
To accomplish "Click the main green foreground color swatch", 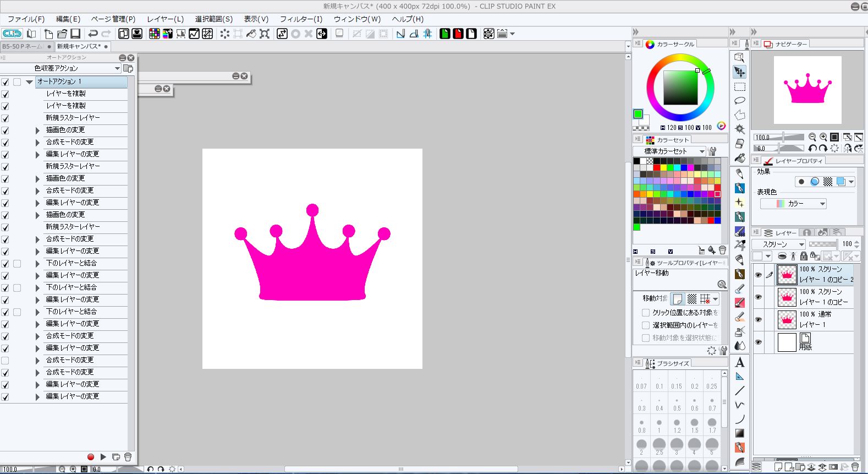I will [x=638, y=114].
